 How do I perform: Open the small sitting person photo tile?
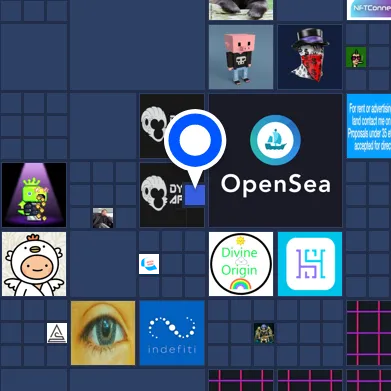click(103, 218)
